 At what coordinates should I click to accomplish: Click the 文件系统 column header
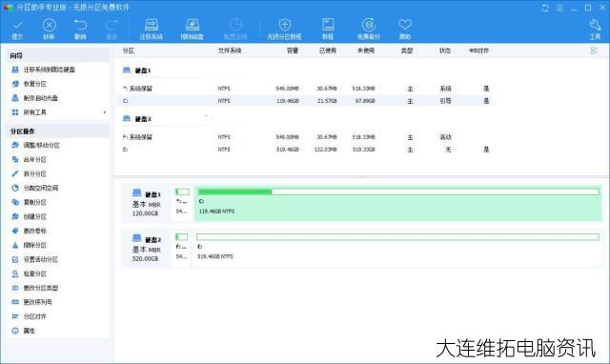(230, 51)
